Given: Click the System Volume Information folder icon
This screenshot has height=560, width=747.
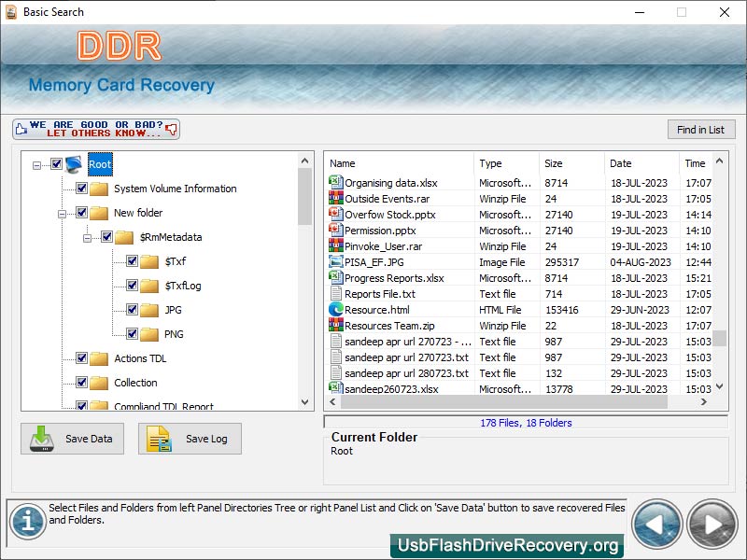Looking at the screenshot, I should [99, 189].
